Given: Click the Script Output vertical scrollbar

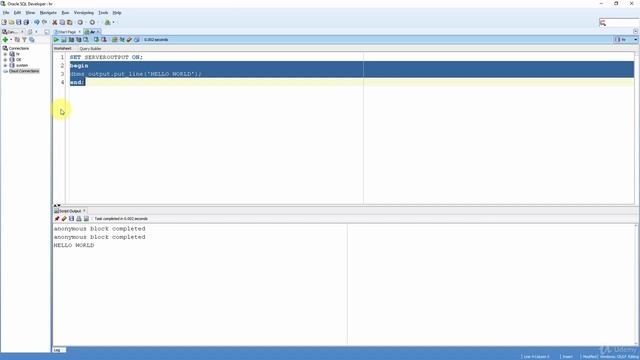Looking at the screenshot, I should tap(636, 284).
